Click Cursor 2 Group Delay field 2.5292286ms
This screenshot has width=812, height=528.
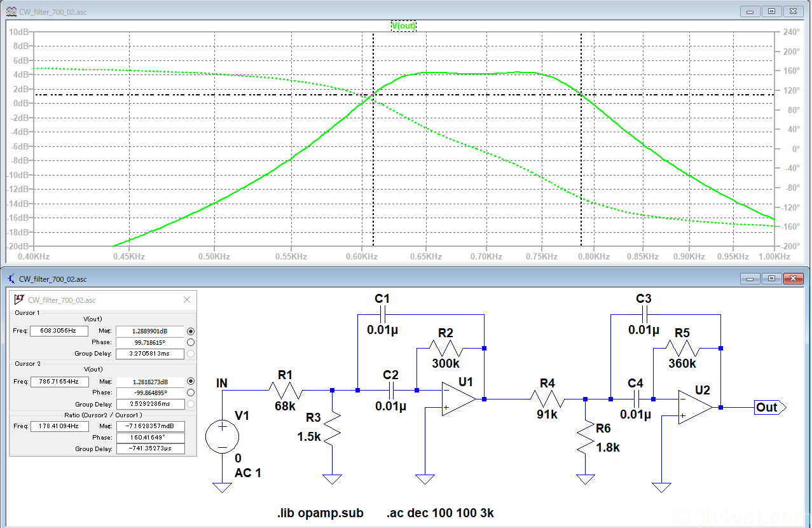[149, 404]
